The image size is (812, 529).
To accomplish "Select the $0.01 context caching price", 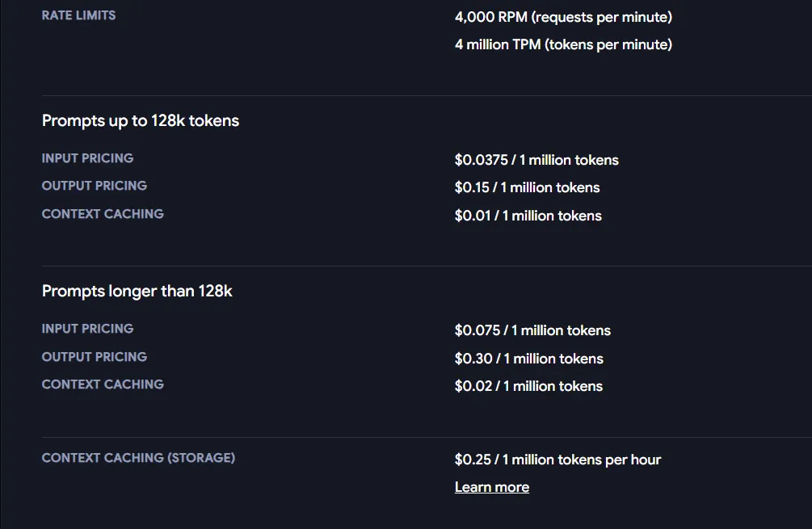I will (528, 216).
